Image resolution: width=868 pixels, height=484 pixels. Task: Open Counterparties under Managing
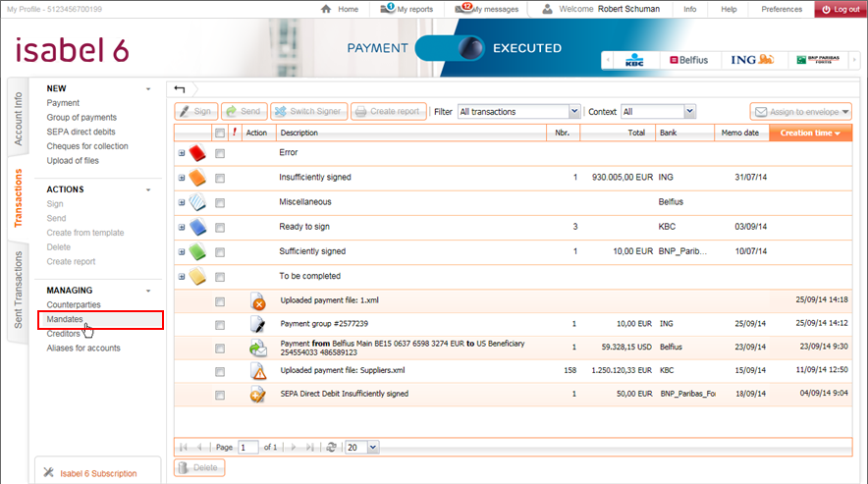pyautogui.click(x=74, y=304)
